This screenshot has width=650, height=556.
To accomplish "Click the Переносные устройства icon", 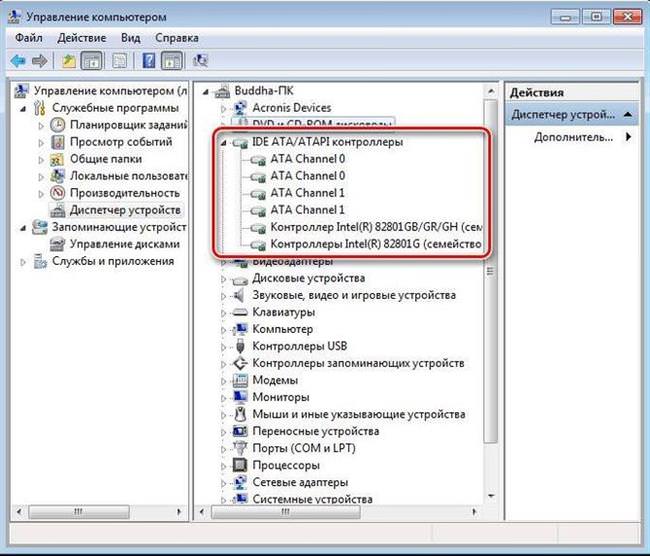I will 240,431.
